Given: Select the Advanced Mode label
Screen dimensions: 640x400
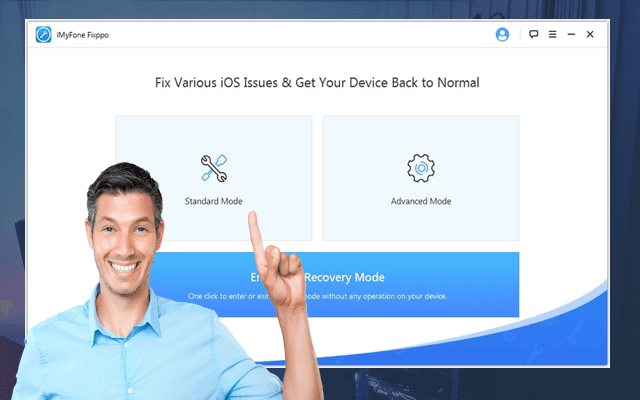Looking at the screenshot, I should pos(421,201).
